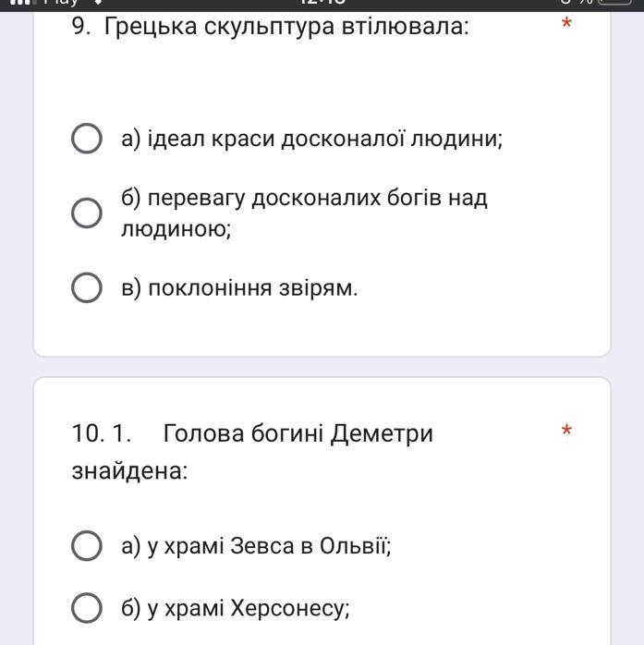Screen dimensions: 644x645
Task: Click question title 'Голова богині Деметри знайдена'
Action: point(252,452)
